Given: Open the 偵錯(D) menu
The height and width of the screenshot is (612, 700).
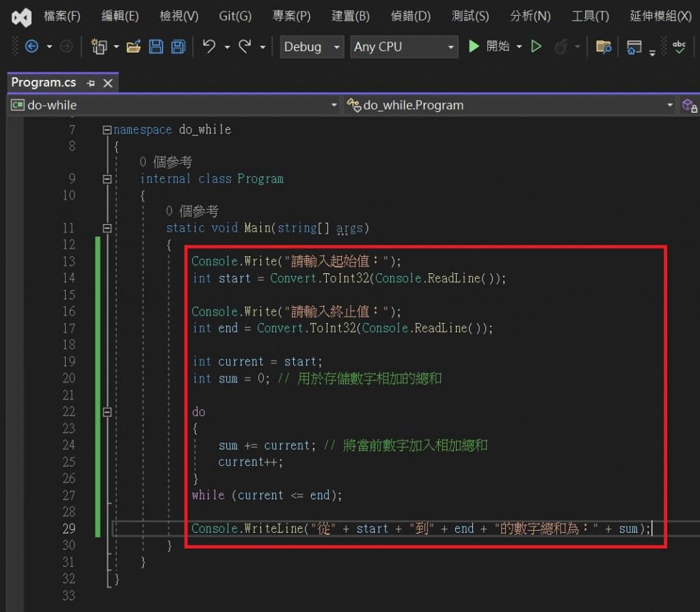Looking at the screenshot, I should (x=411, y=16).
